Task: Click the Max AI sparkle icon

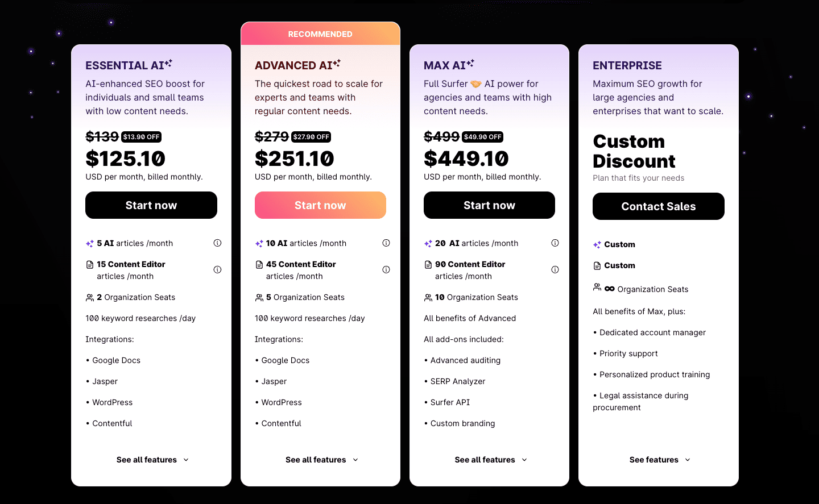Action: (470, 64)
